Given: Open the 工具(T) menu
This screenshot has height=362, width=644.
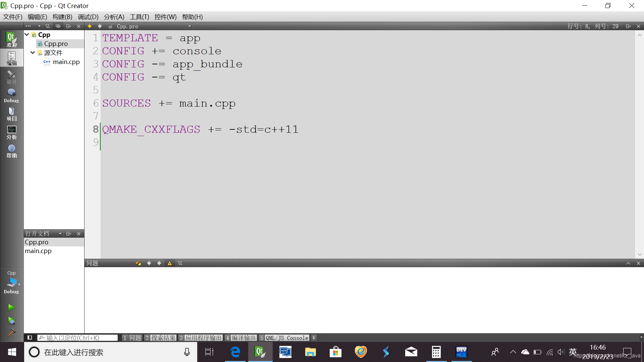Looking at the screenshot, I should click(140, 17).
